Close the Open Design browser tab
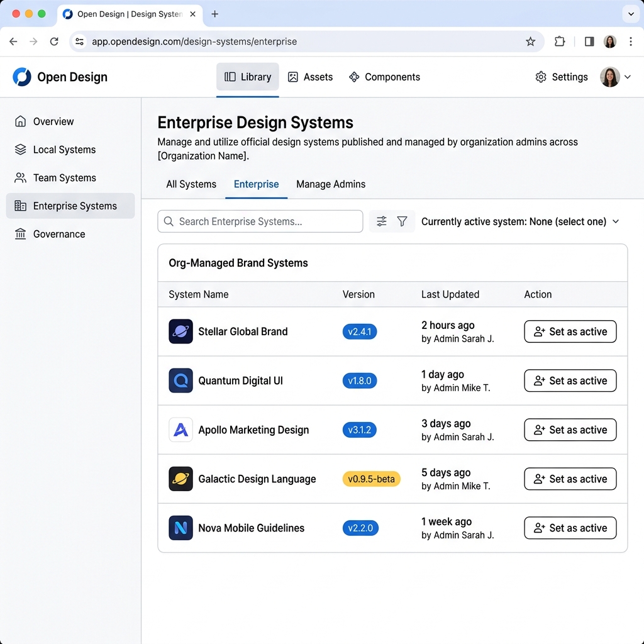The width and height of the screenshot is (644, 644). (192, 14)
